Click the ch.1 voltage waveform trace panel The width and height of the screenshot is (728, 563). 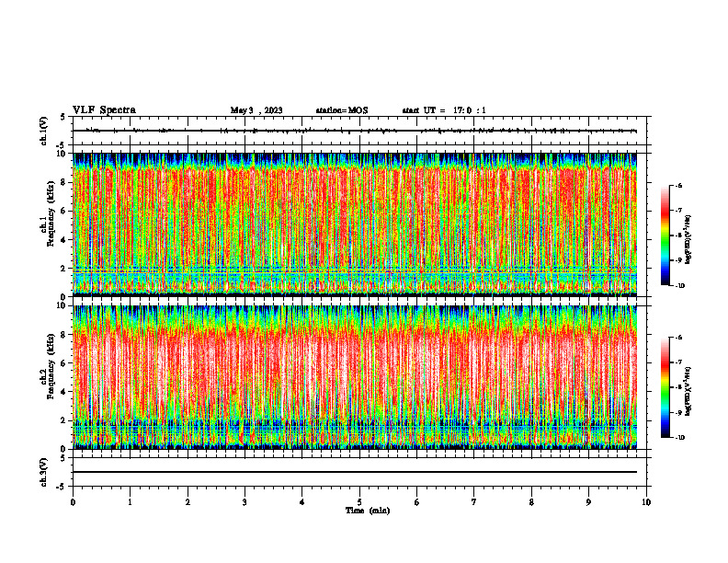(359, 131)
